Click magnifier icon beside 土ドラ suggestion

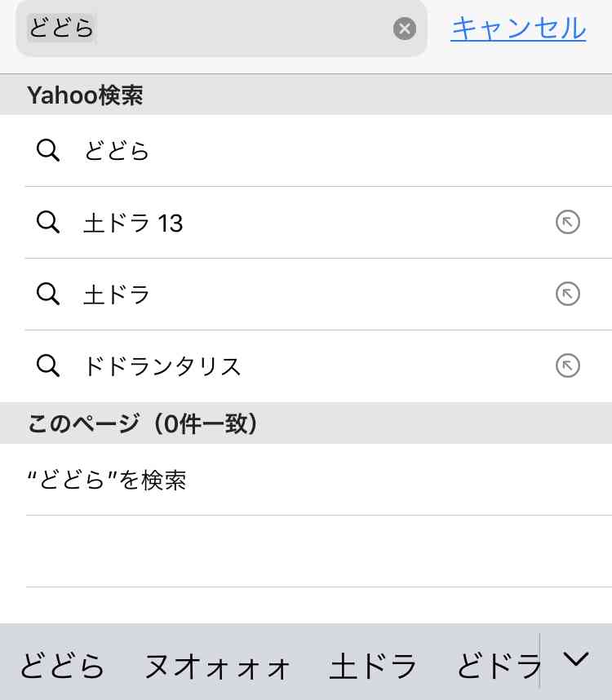48,294
